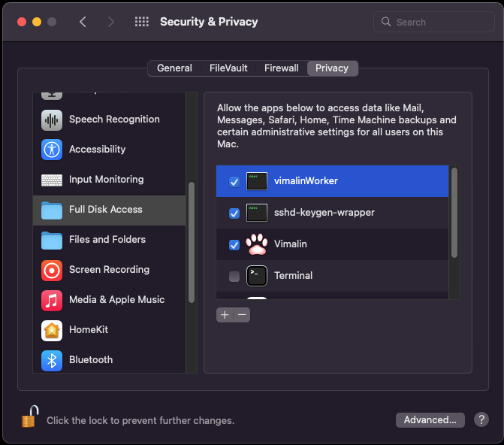Click 'Click the lock to prevent further changes' text
The height and width of the screenshot is (445, 504).
click(x=140, y=421)
